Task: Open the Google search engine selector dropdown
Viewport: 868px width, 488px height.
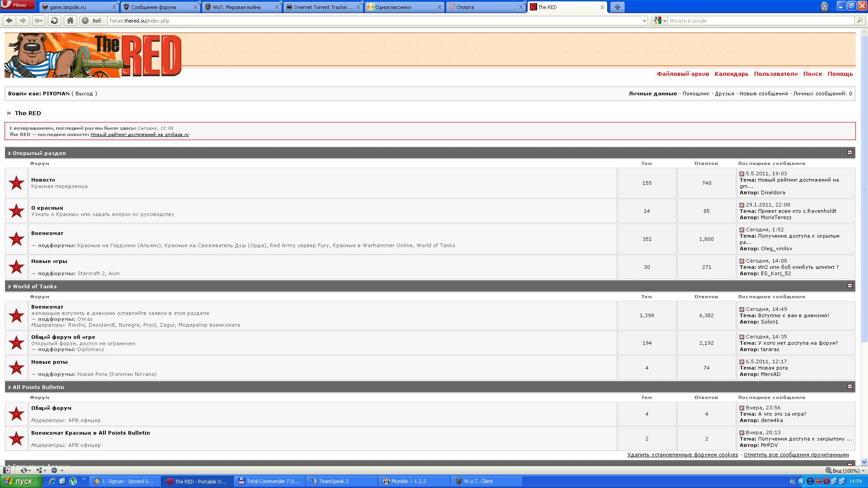Action: pos(660,21)
